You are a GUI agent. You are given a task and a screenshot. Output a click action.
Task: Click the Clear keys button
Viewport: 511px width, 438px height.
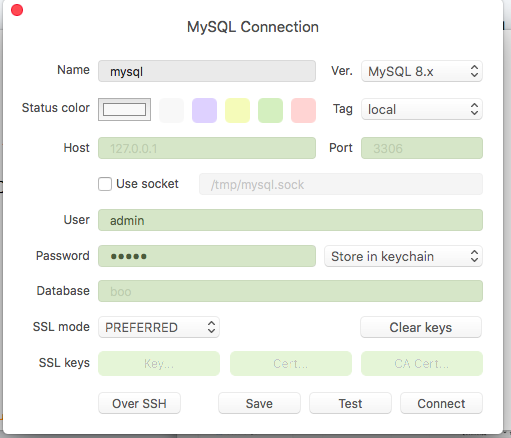click(421, 327)
